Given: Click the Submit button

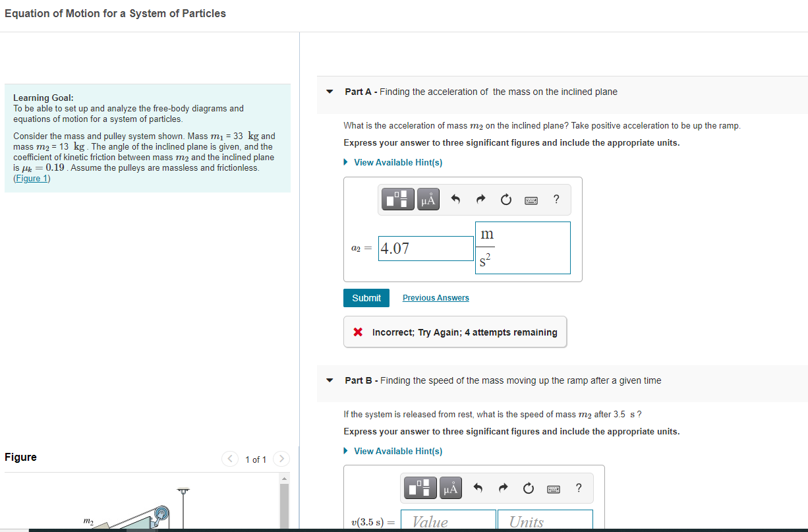Looking at the screenshot, I should click(x=366, y=297).
